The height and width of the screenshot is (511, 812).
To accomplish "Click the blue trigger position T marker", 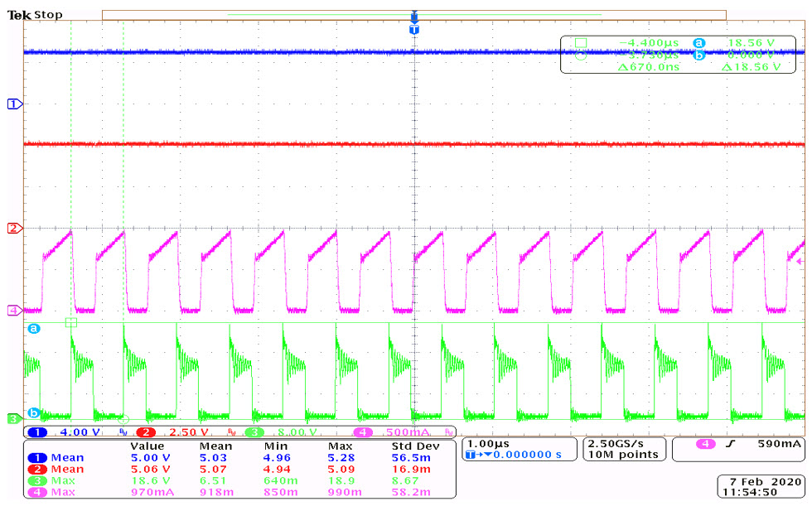I will (x=414, y=29).
